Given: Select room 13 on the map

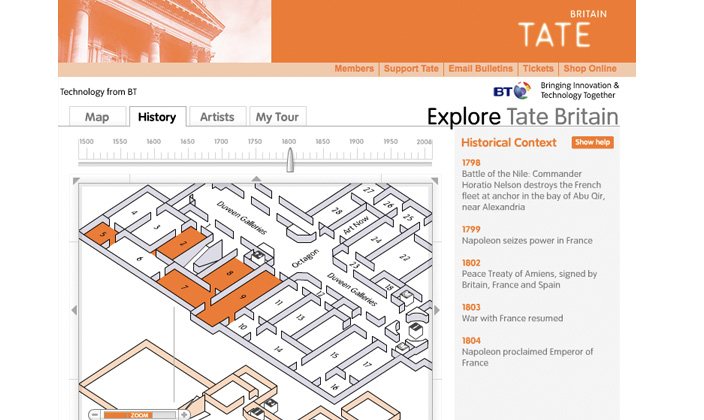Looking at the screenshot, I should [300, 318].
